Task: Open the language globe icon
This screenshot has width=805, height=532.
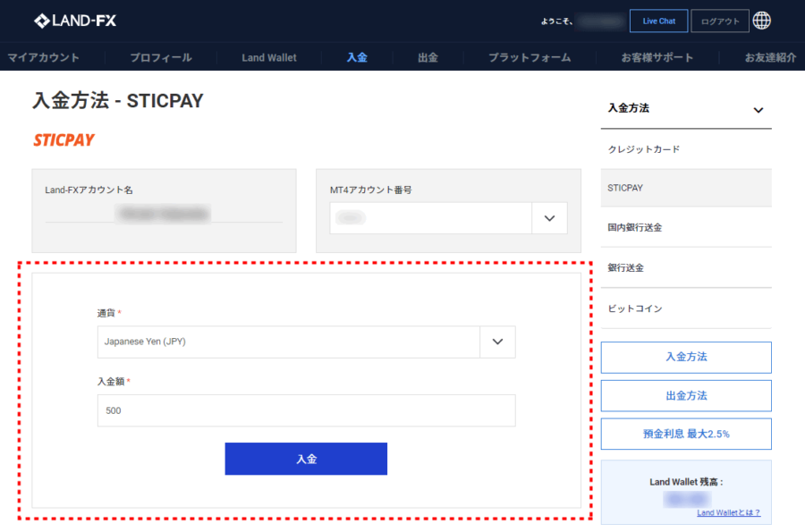Action: point(761,21)
